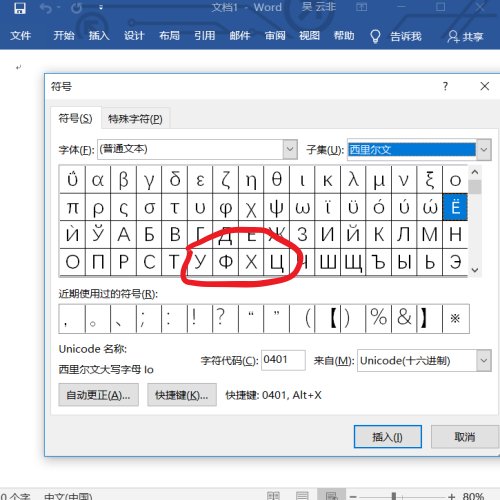Viewport: 500px width, 500px height.
Task: Switch to the 开始 ribbon tab
Action: (64, 36)
